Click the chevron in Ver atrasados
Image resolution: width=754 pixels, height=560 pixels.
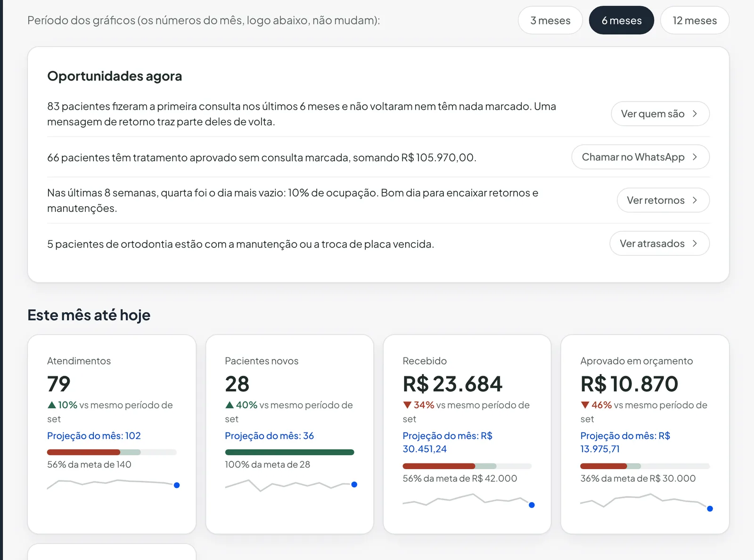[695, 243]
